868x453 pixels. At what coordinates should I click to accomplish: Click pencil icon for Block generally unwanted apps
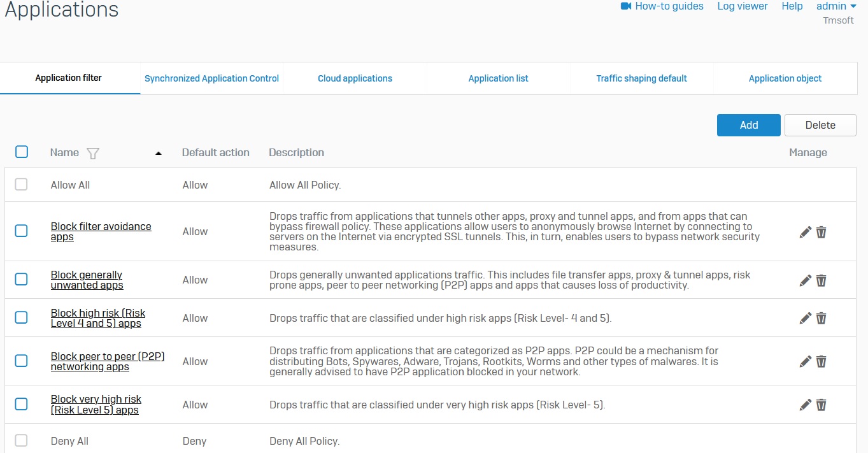pos(805,280)
